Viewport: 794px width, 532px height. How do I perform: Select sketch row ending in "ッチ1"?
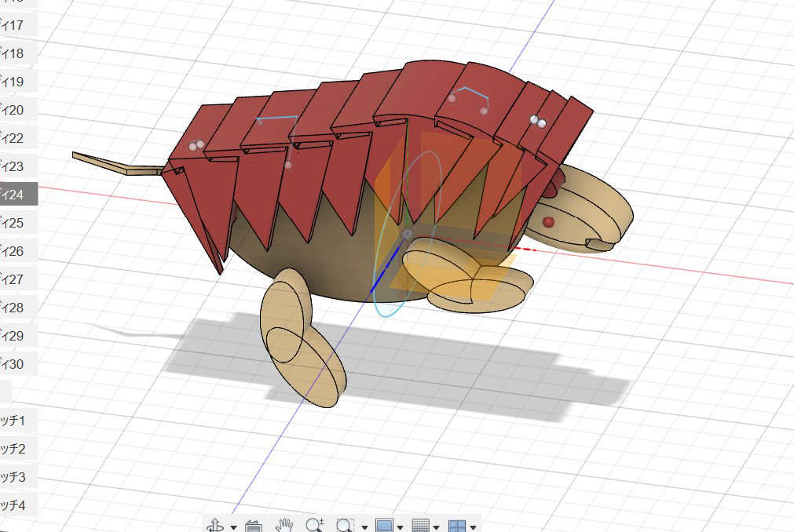19,421
